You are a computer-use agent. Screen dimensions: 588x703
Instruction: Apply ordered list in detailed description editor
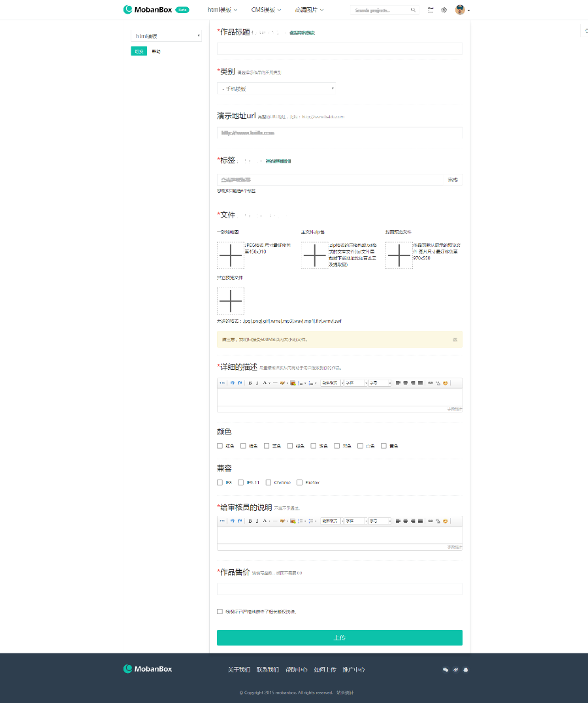(x=301, y=383)
